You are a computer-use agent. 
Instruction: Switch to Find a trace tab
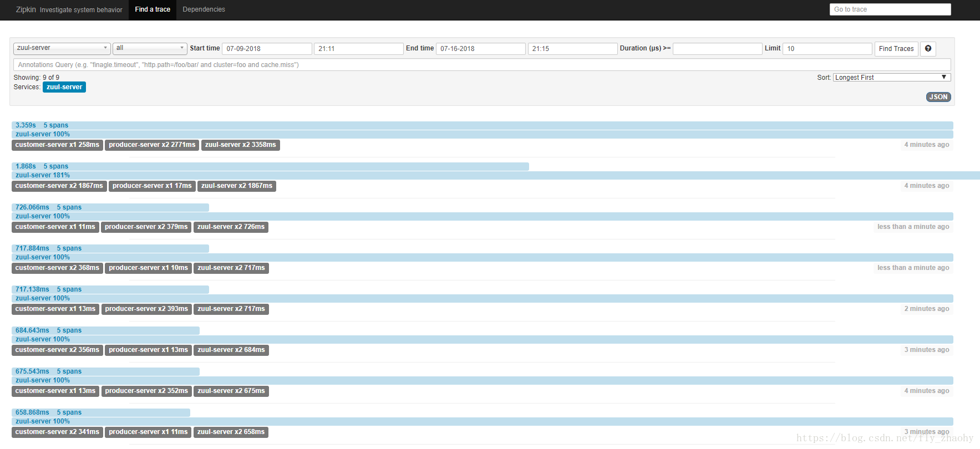click(x=153, y=9)
